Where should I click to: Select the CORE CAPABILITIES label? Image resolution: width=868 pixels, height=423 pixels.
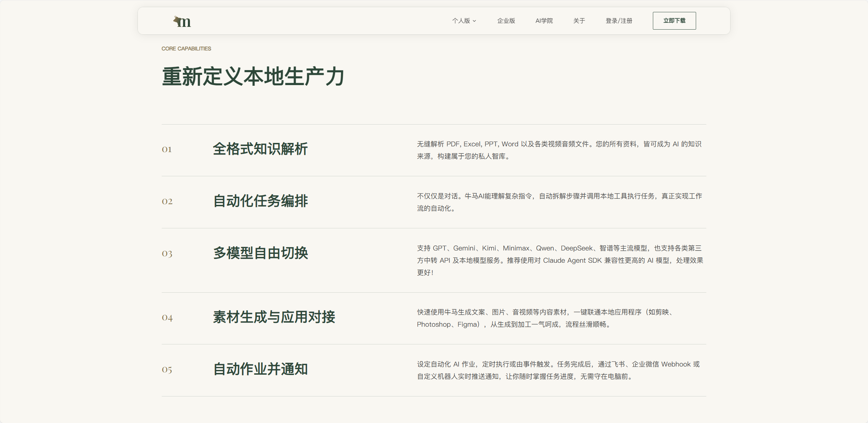coord(186,49)
